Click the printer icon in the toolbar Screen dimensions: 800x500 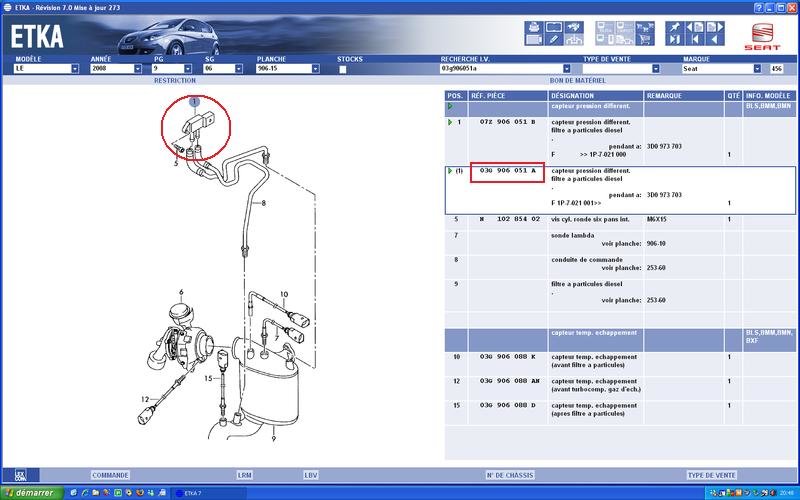(x=533, y=27)
